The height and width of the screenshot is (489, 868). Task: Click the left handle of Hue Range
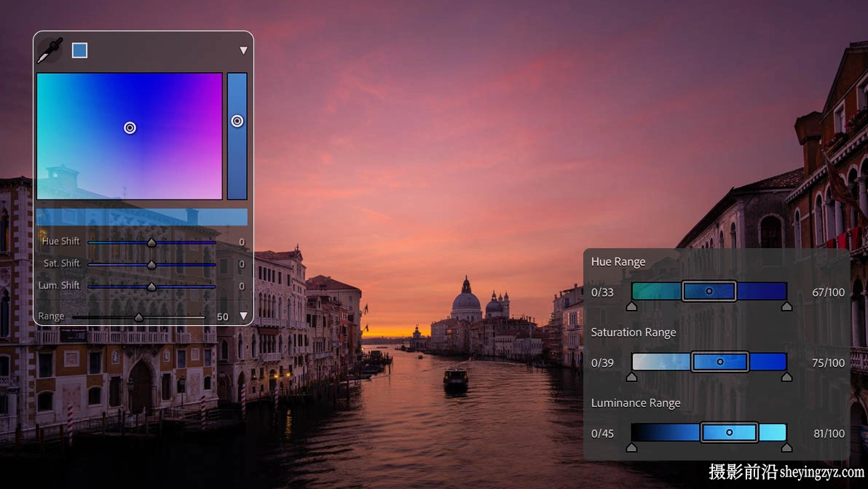click(x=631, y=306)
